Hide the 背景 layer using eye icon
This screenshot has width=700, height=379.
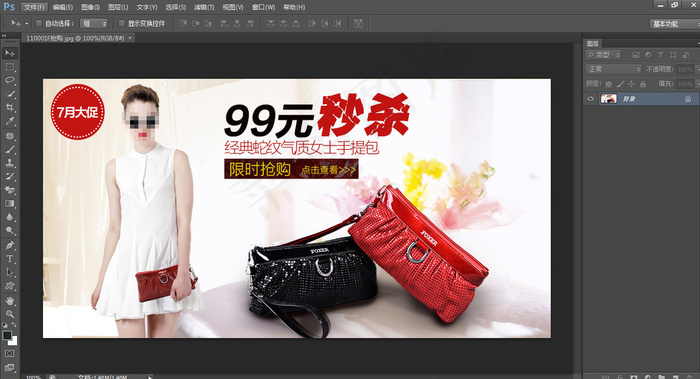(591, 99)
